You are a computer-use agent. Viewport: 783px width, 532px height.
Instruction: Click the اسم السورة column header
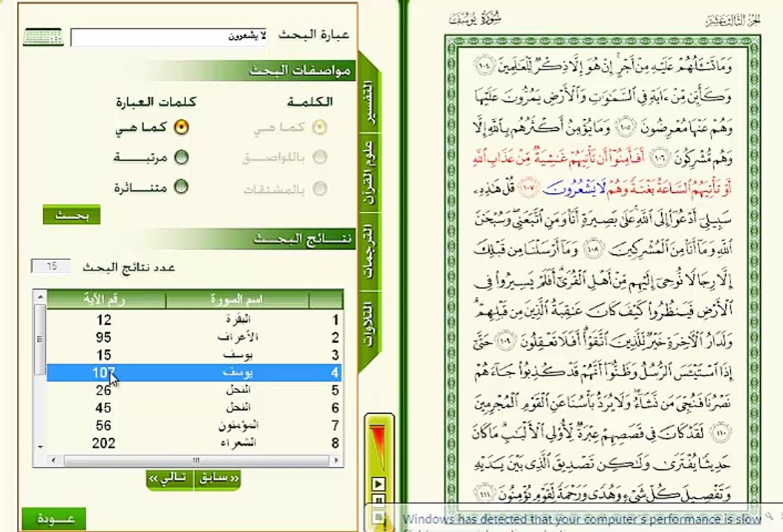tap(237, 300)
